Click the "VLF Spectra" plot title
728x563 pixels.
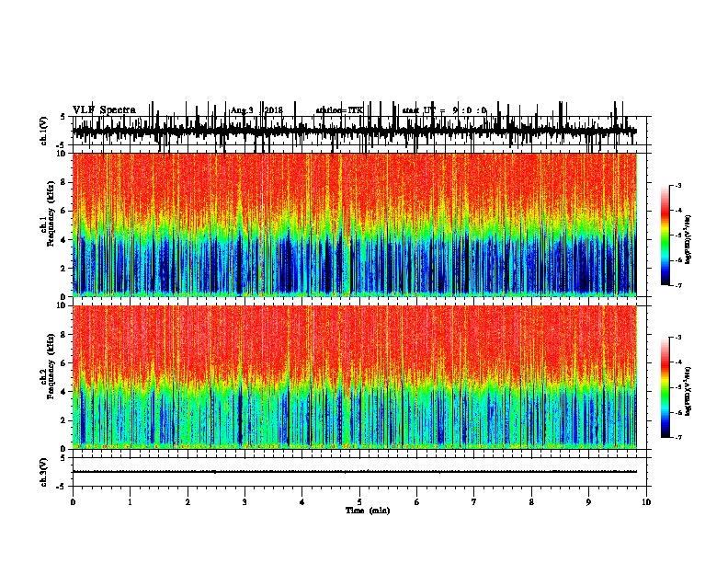104,110
